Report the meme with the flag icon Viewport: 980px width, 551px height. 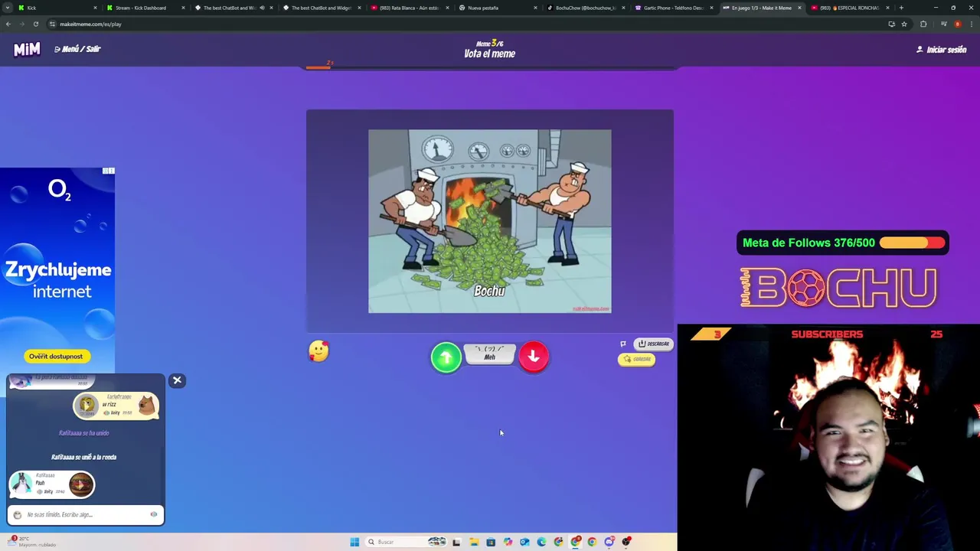623,344
